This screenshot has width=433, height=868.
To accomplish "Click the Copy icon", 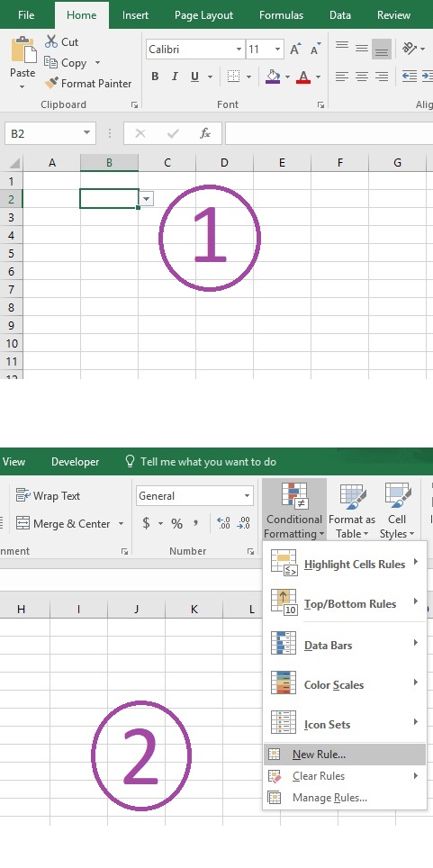I will point(51,62).
